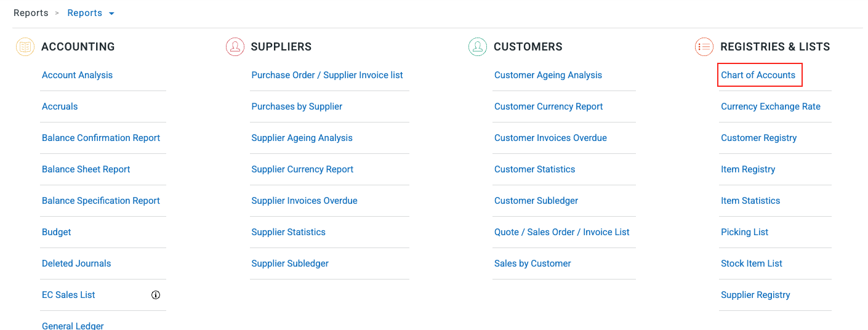Screen dimensions: 868x330
Task: Click the info icon beside EC Sales List
Action: pyautogui.click(x=156, y=295)
